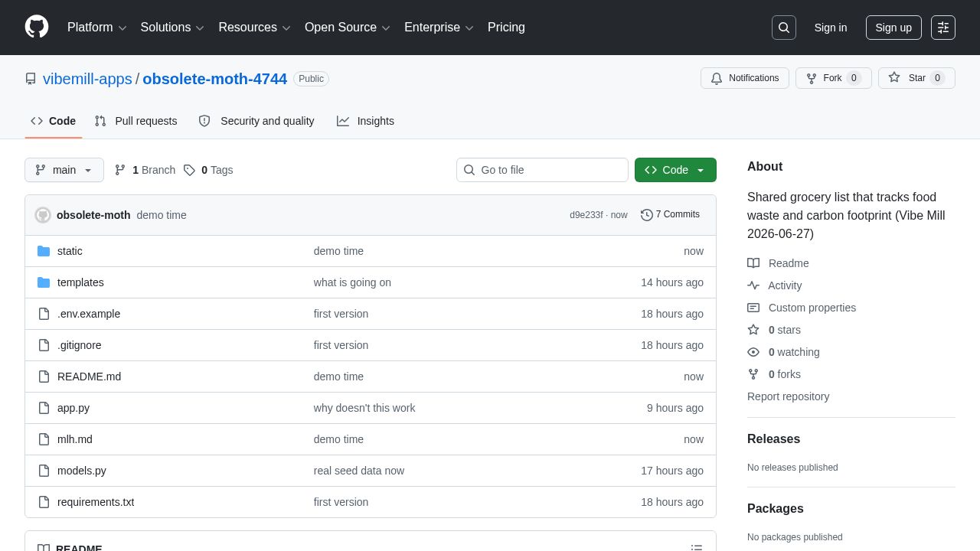Image resolution: width=980 pixels, height=551 pixels.
Task: Open the README outline list icon
Action: 697,548
